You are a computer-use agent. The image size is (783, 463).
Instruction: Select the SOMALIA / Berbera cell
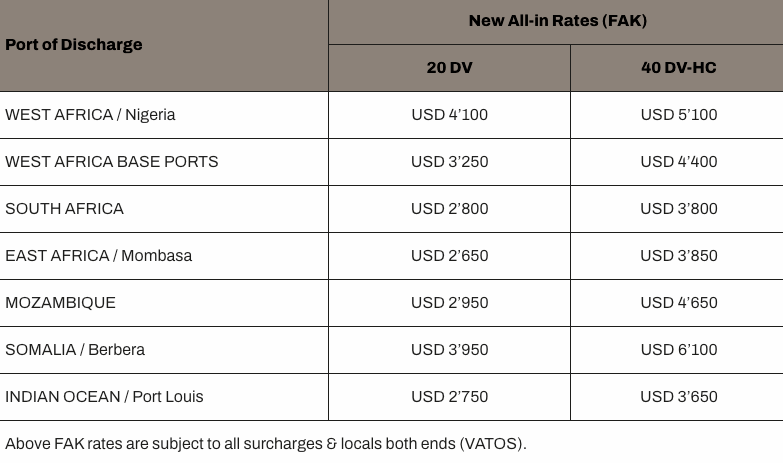pos(75,350)
